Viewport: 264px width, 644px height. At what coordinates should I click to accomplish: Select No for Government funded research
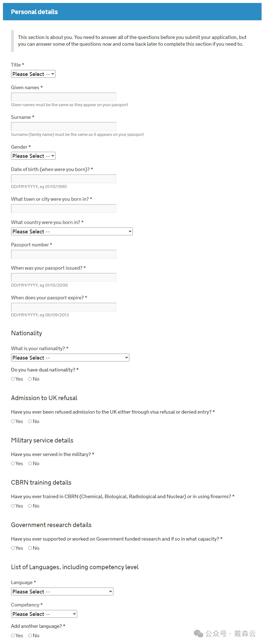click(30, 548)
